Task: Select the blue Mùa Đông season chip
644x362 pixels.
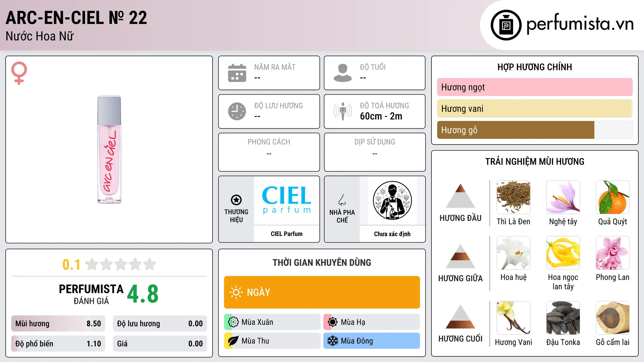Action: click(372, 341)
